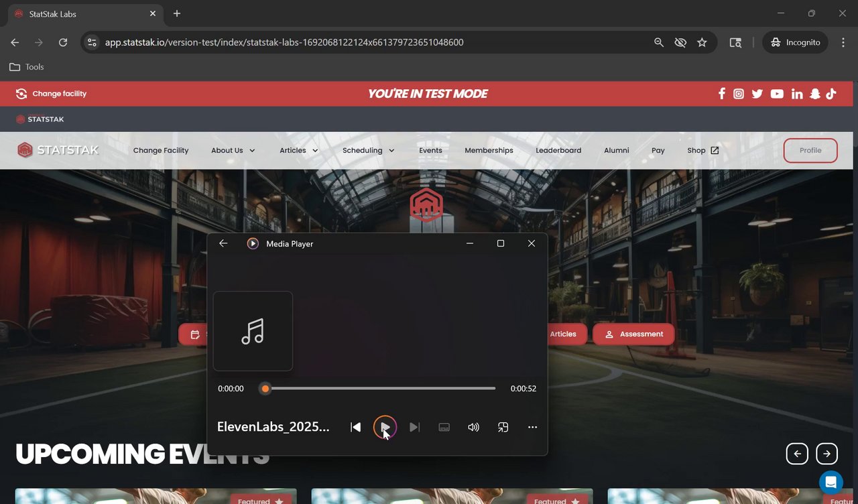Go to Alumni page

616,150
